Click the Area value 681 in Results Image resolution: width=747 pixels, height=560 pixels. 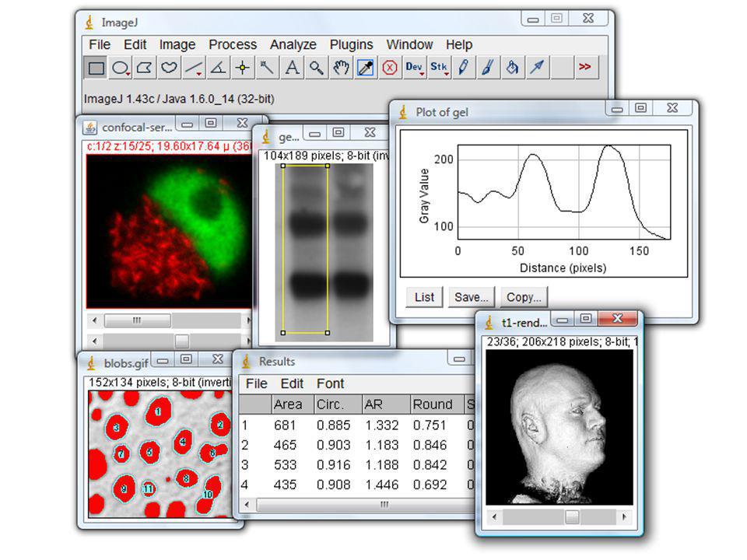[285, 425]
